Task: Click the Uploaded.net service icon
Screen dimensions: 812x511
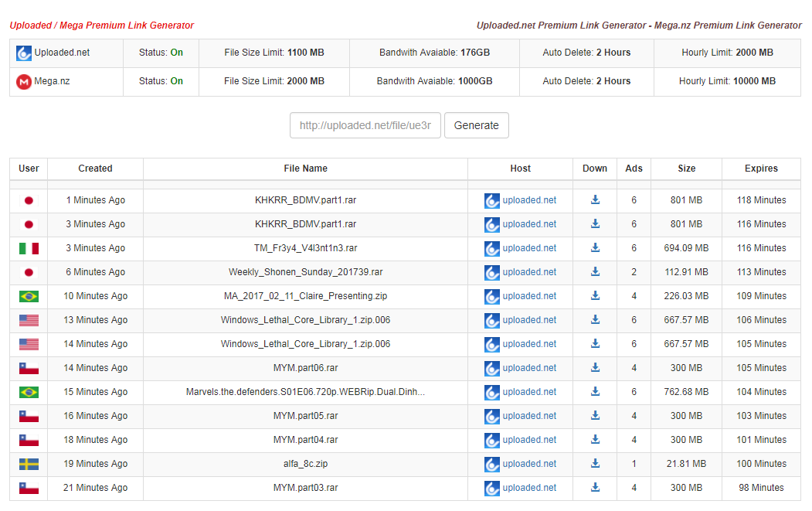Action: 22,53
